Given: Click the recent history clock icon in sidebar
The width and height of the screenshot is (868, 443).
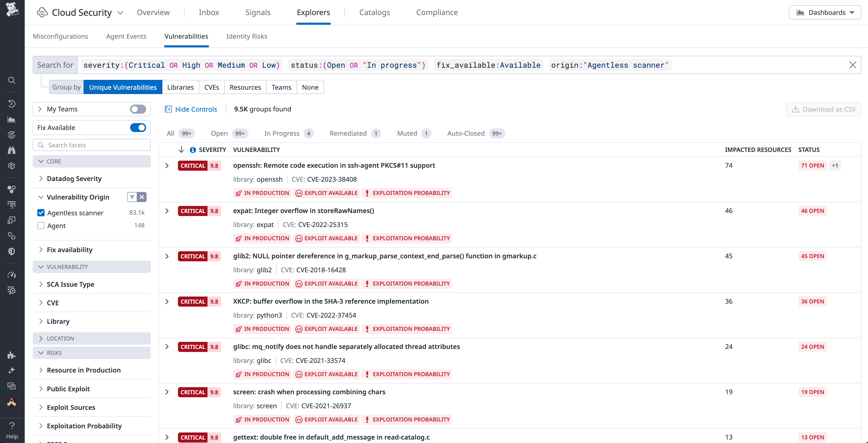Looking at the screenshot, I should 12,104.
